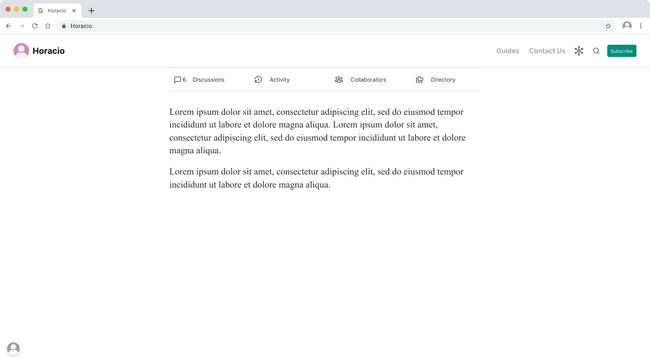
Task: Switch to the Activity tab
Action: click(x=279, y=80)
